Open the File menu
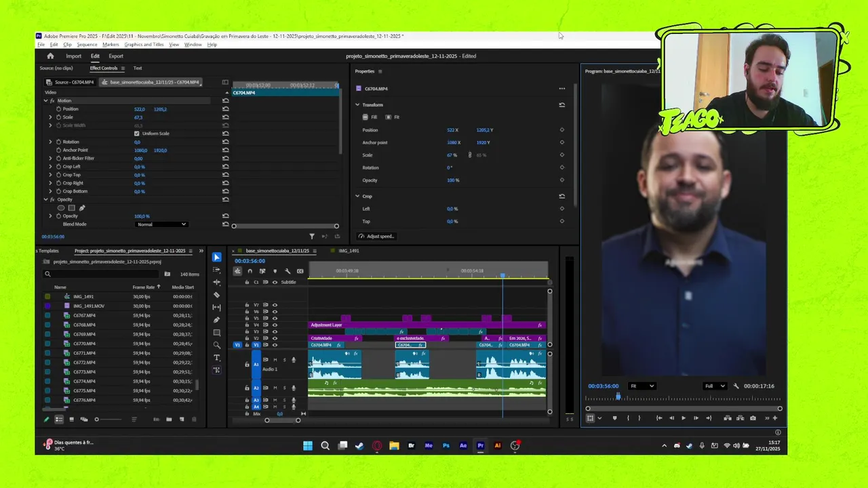This screenshot has width=868, height=488. pyautogui.click(x=41, y=45)
